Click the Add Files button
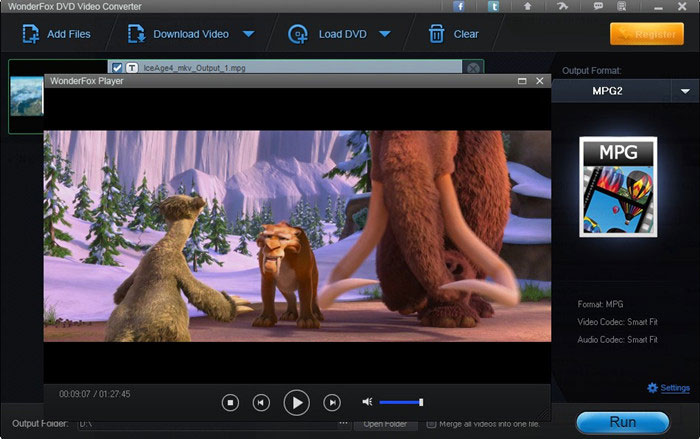Screen dimensions: 700x439 (x=56, y=34)
